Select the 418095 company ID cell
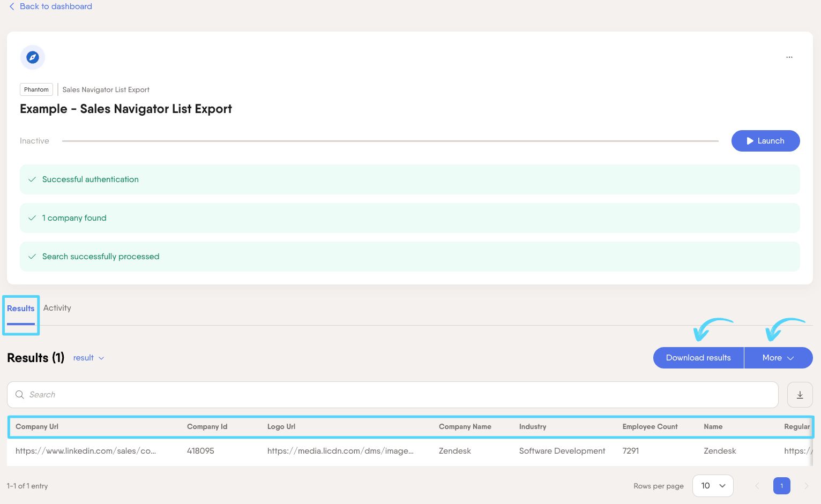The image size is (821, 504). point(200,451)
